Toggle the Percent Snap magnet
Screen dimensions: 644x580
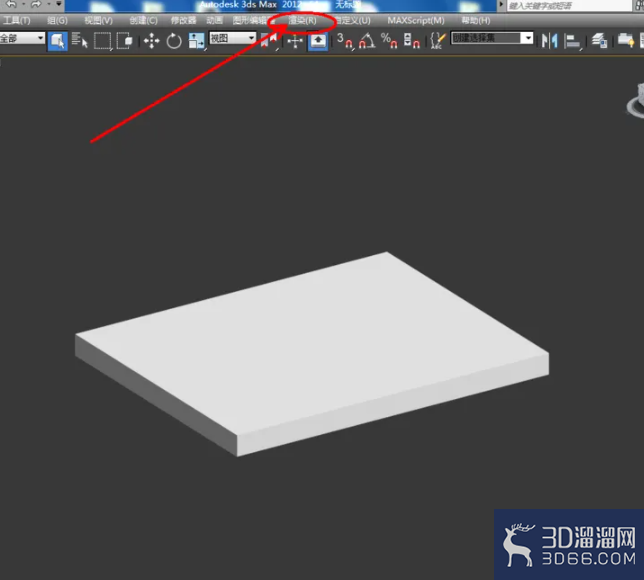pyautogui.click(x=389, y=41)
